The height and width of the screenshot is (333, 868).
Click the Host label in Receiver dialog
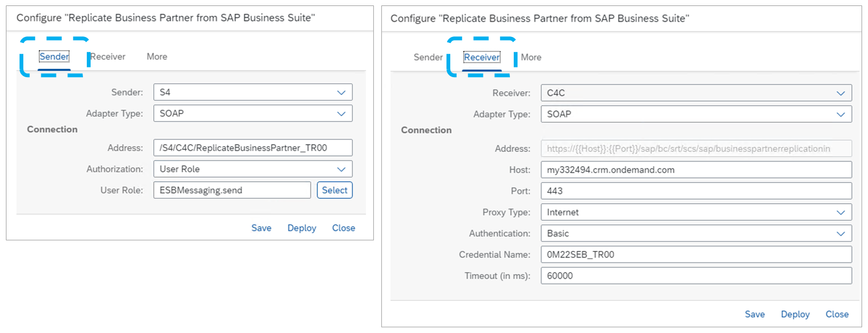click(x=520, y=170)
